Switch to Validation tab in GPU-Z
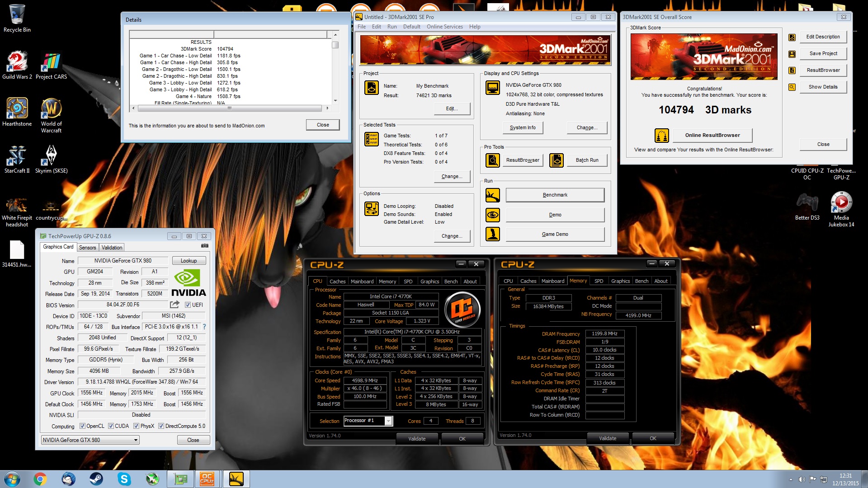This screenshot has height=488, width=868. click(112, 248)
